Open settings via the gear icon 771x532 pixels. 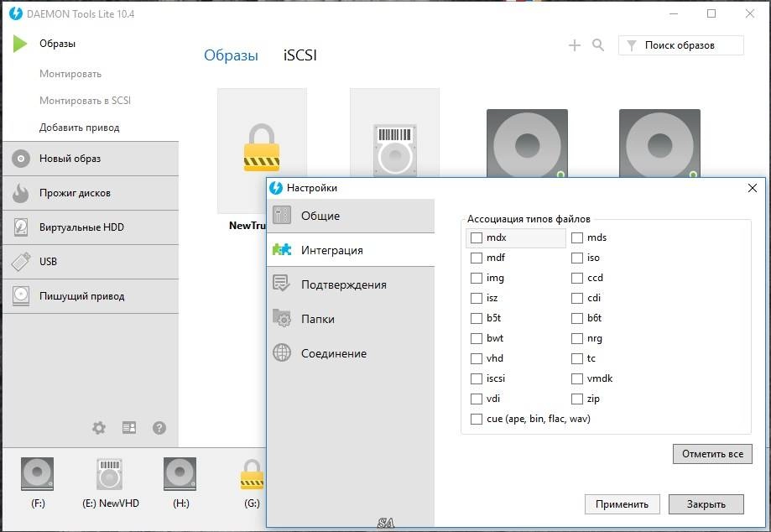point(99,428)
